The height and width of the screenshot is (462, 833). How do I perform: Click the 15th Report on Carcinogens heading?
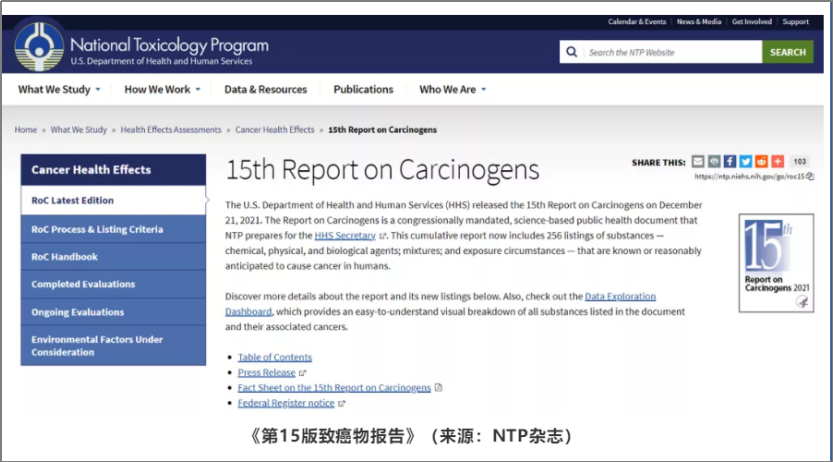click(382, 169)
